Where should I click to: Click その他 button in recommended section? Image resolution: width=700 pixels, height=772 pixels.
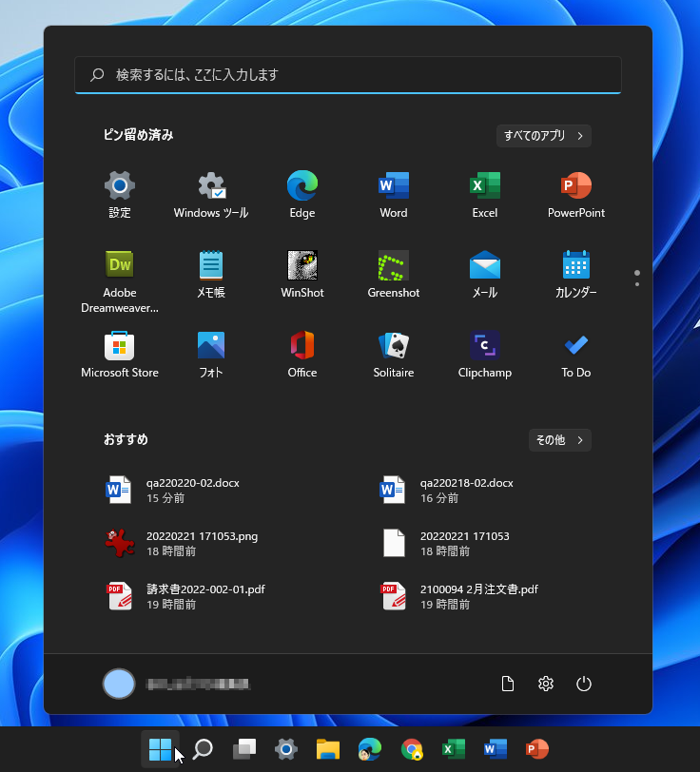pyautogui.click(x=560, y=439)
